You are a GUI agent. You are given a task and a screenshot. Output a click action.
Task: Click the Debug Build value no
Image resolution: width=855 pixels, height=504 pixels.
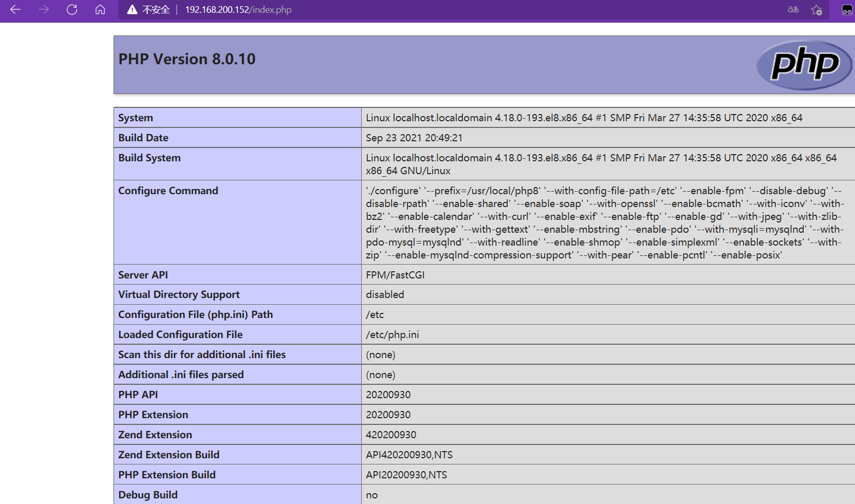(371, 495)
